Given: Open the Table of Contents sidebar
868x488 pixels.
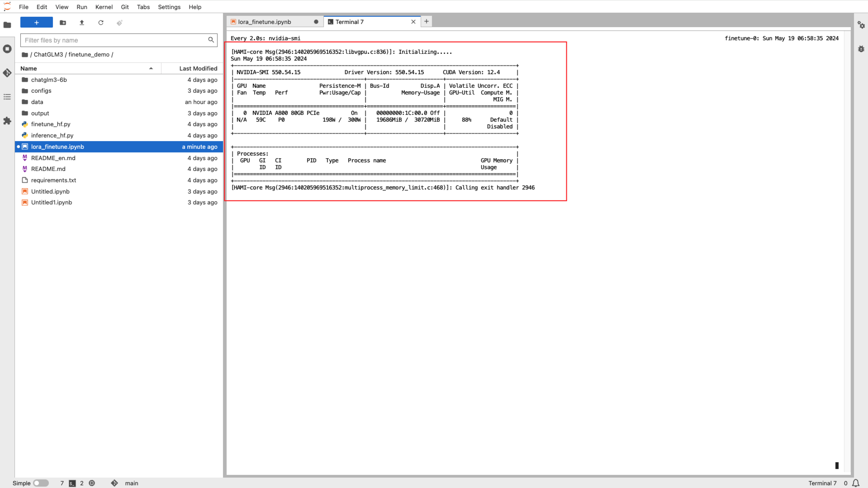Looking at the screenshot, I should pyautogui.click(x=7, y=97).
